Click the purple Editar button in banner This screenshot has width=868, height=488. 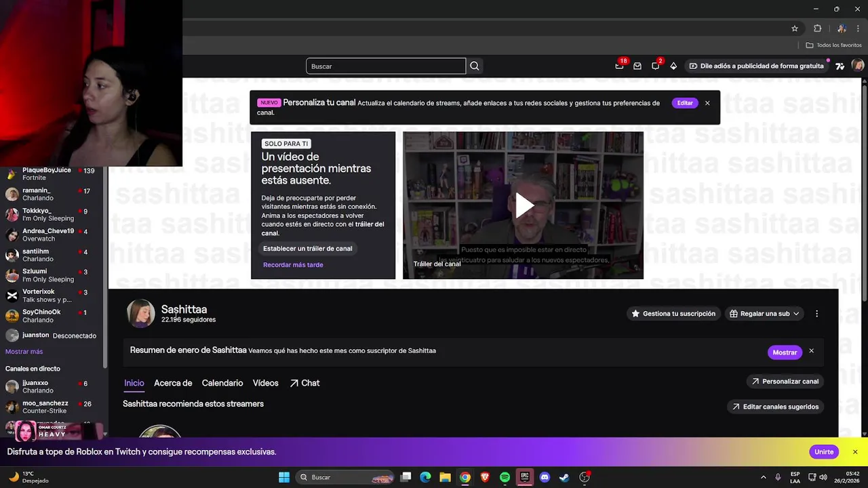[x=685, y=103]
